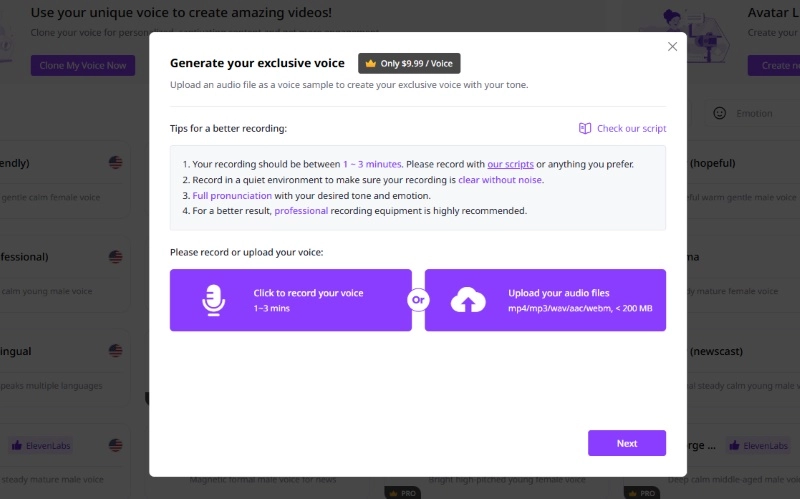Click the US flag on the multilingual voice card
The width and height of the screenshot is (800, 499).
pyautogui.click(x=116, y=351)
